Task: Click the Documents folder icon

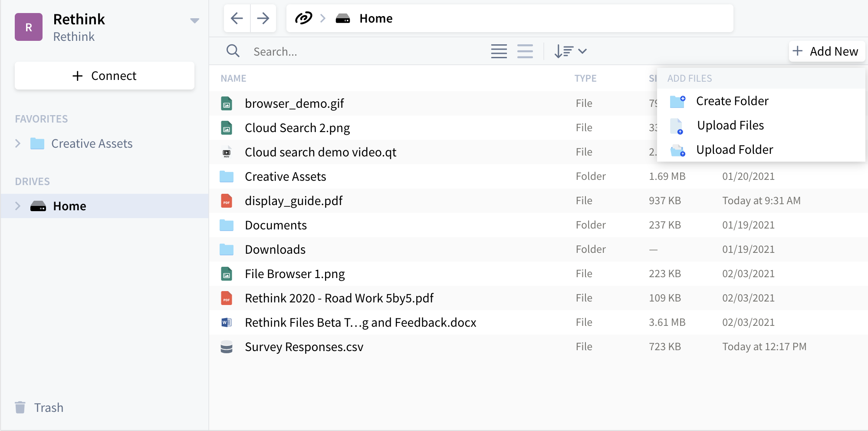Action: click(x=227, y=225)
